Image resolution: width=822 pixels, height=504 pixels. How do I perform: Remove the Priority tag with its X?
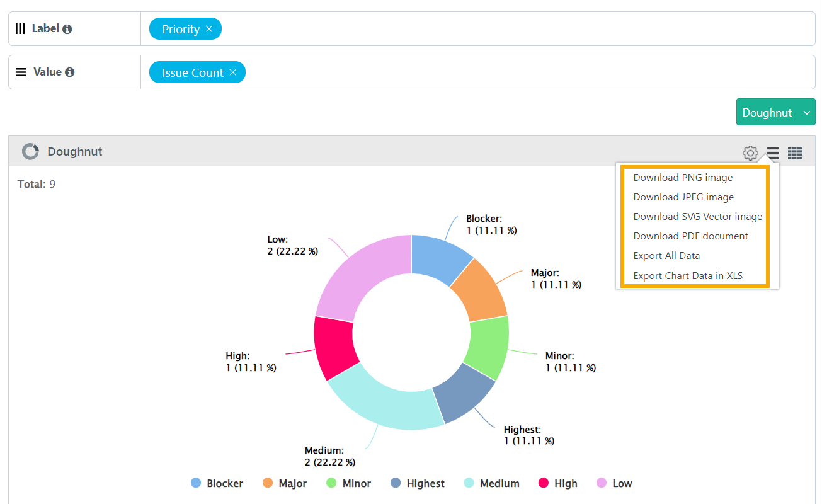click(x=209, y=29)
